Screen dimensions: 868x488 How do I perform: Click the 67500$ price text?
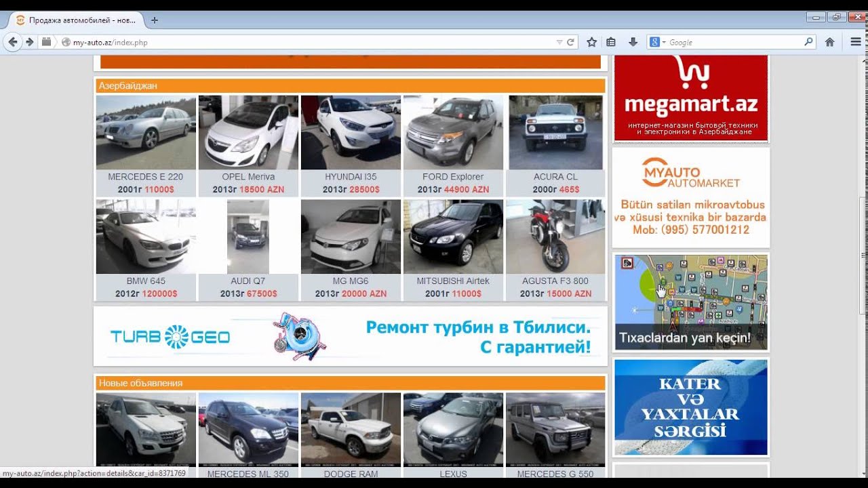pyautogui.click(x=262, y=294)
